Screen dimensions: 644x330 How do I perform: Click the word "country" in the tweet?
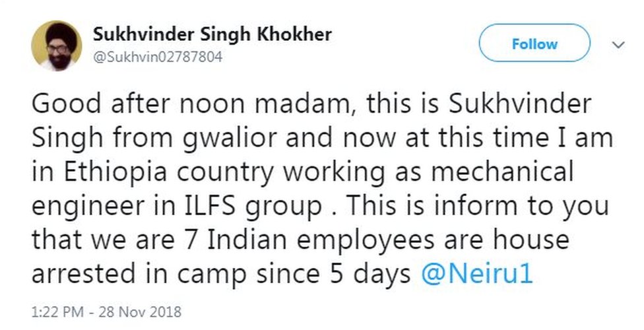[223, 172]
